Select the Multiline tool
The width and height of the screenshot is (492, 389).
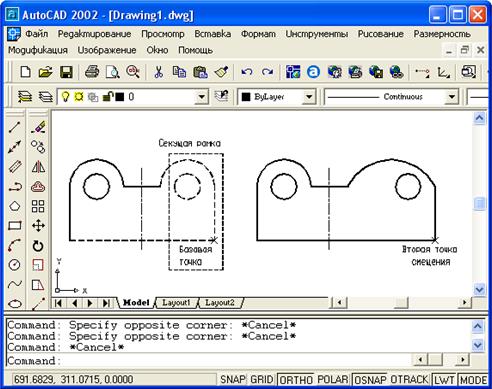(x=14, y=166)
